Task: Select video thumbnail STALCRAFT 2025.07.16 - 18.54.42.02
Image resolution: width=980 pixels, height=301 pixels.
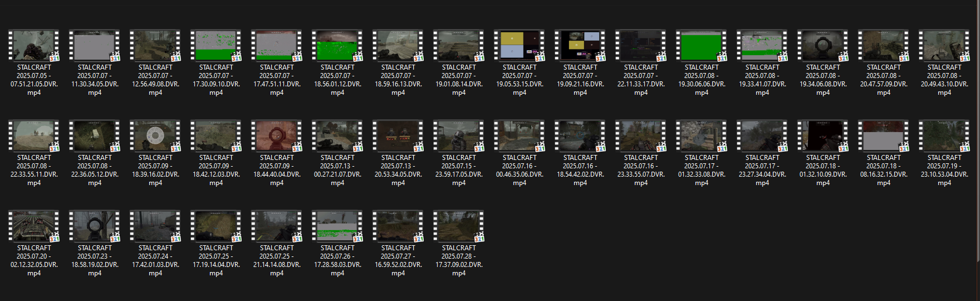Action: (x=580, y=135)
